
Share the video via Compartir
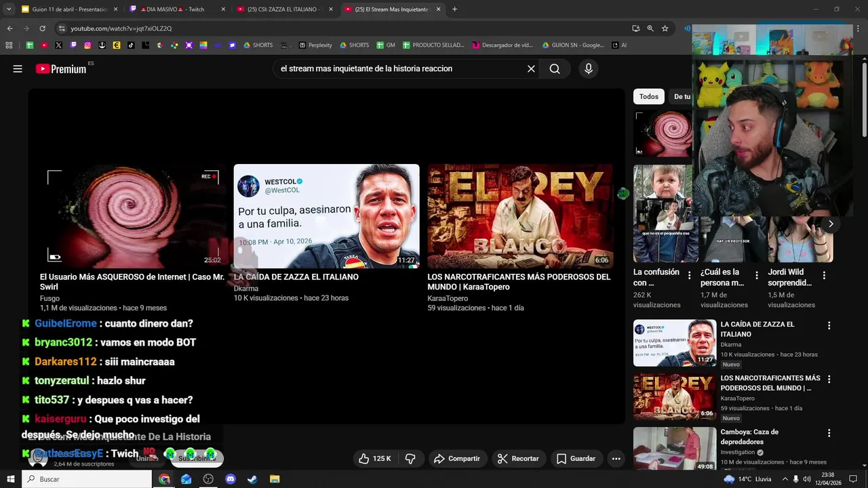(457, 459)
